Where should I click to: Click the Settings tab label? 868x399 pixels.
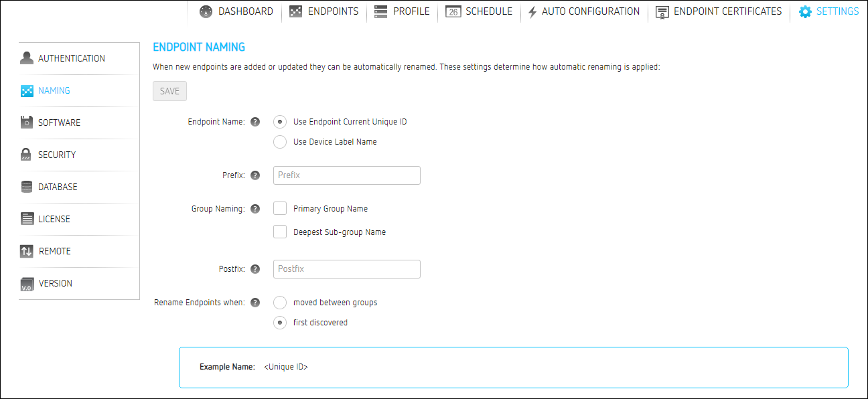click(837, 11)
